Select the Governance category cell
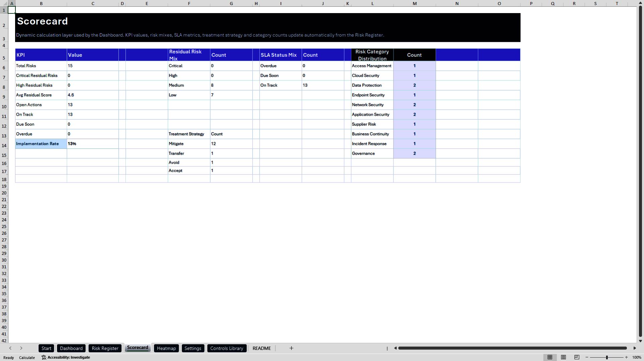This screenshot has width=644, height=361. tap(372, 153)
